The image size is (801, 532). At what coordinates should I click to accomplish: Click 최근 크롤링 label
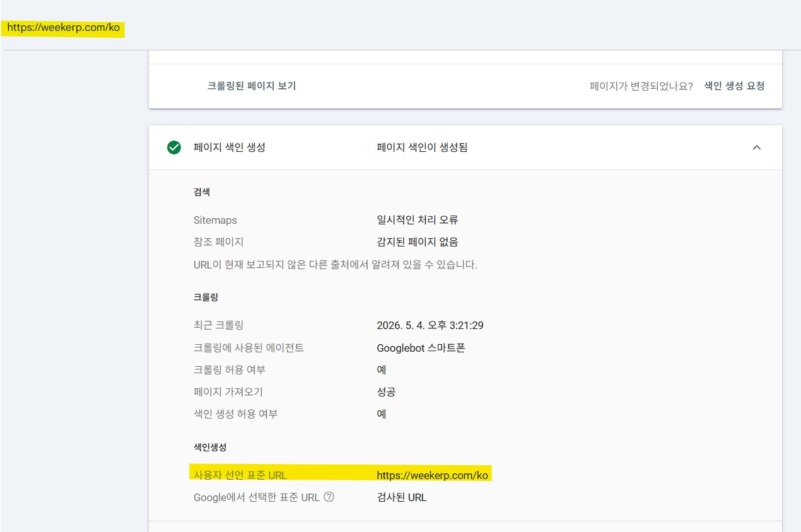218,326
